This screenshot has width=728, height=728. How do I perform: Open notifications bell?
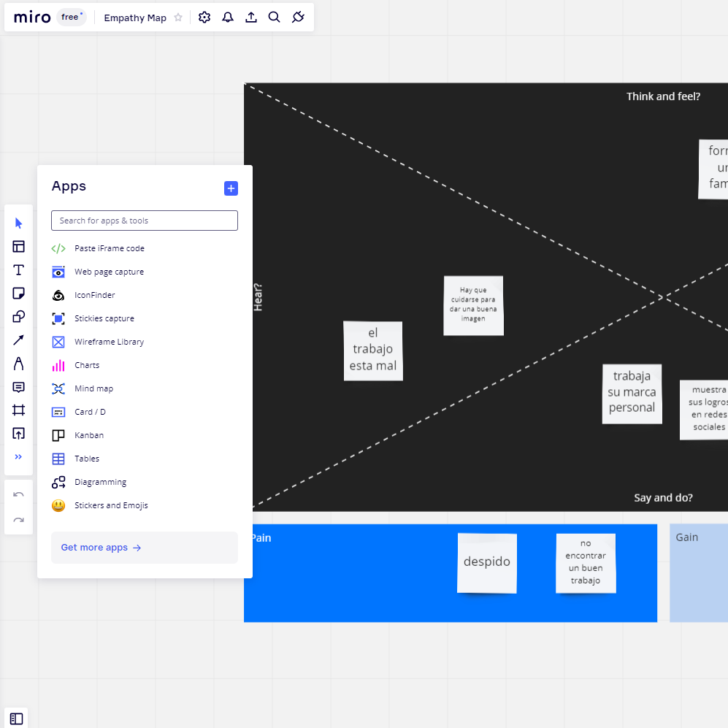coord(228,18)
